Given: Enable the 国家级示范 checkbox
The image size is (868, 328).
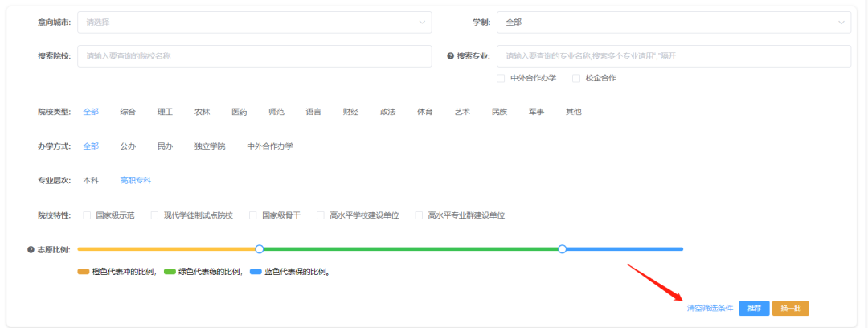Looking at the screenshot, I should pyautogui.click(x=87, y=215).
